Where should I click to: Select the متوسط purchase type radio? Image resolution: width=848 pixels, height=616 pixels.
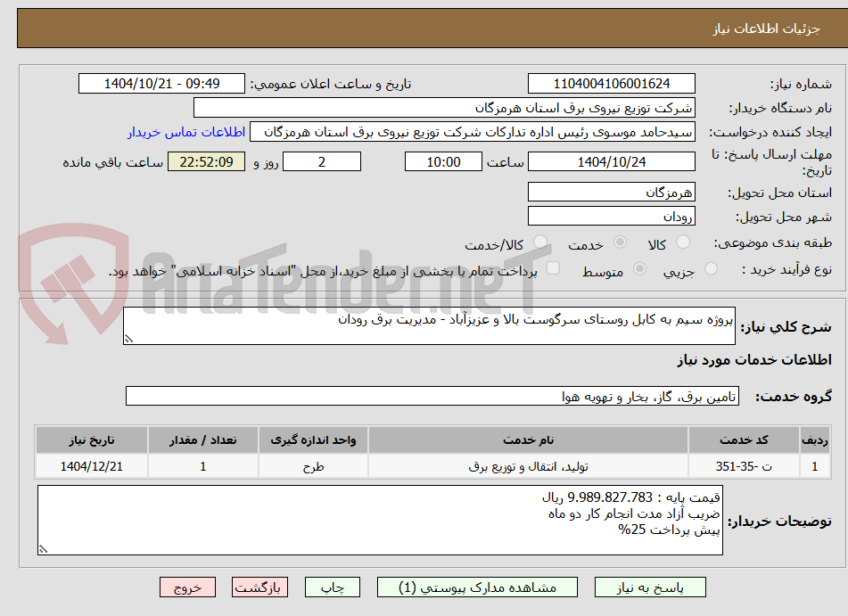(639, 268)
